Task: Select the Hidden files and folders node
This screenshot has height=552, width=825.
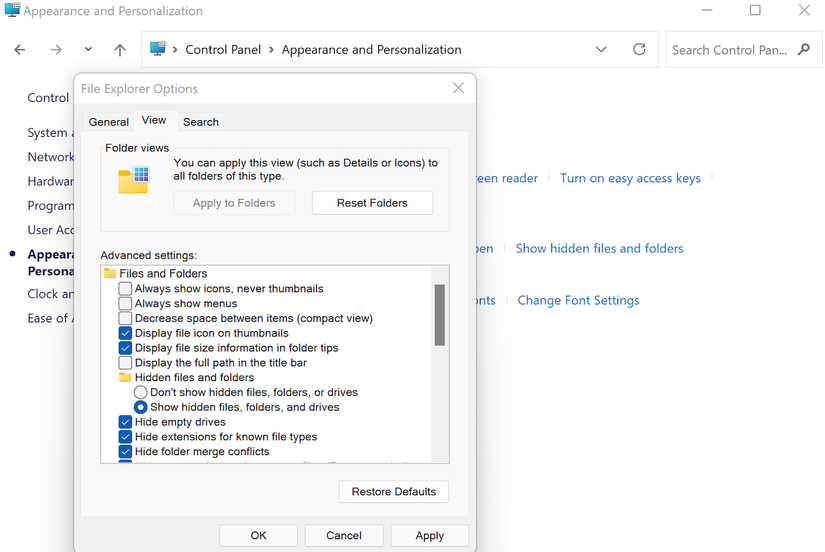Action: [194, 377]
